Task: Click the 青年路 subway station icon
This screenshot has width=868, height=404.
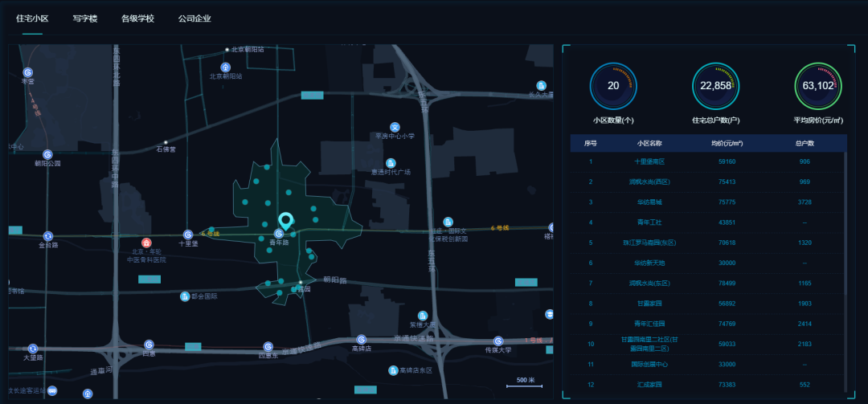Action: (x=278, y=234)
